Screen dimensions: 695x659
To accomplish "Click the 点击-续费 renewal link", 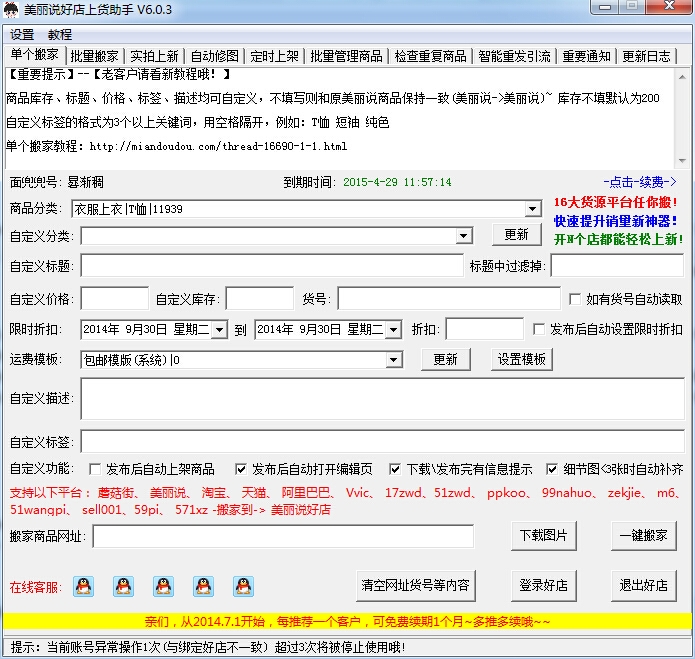I will (x=639, y=182).
